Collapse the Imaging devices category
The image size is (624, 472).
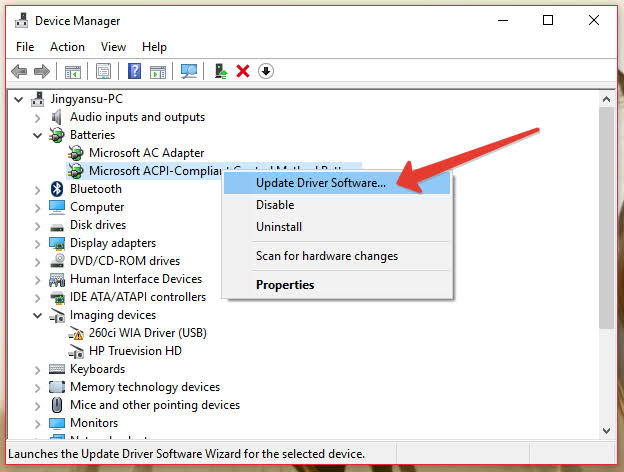pyautogui.click(x=38, y=315)
